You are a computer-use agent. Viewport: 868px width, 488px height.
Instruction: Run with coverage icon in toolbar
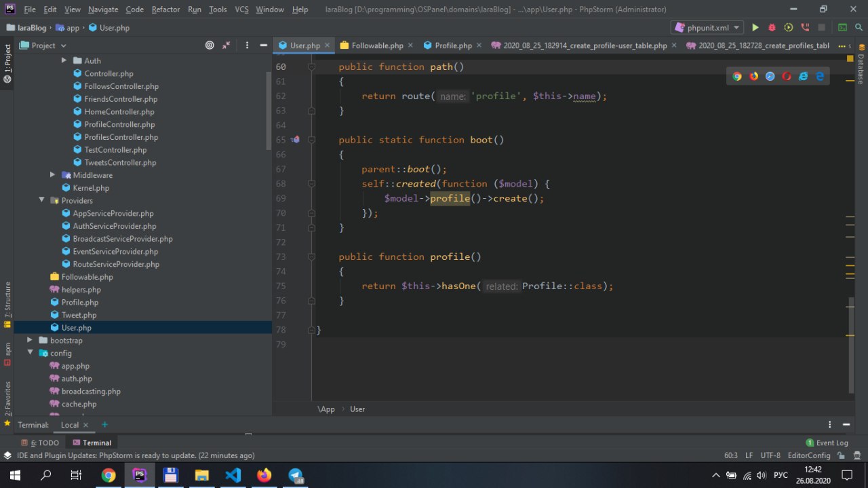click(788, 28)
